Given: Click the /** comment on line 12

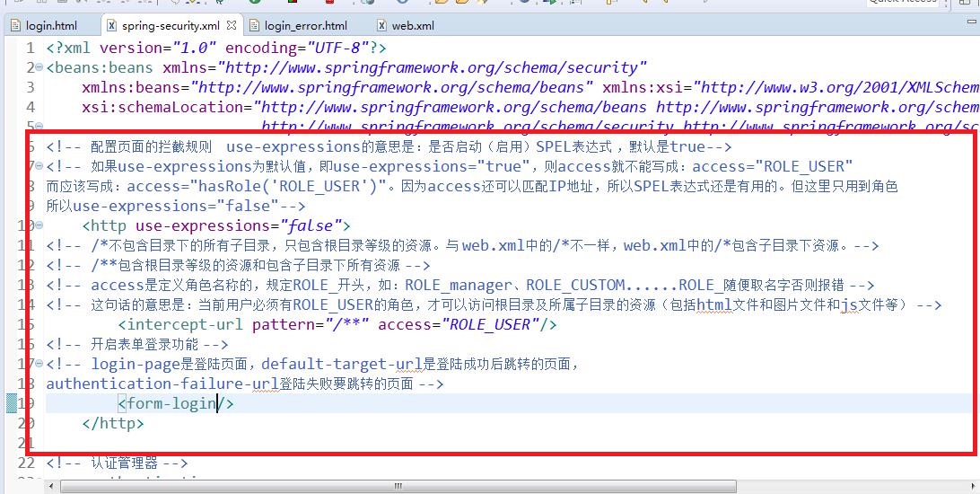Looking at the screenshot, I should [238, 265].
